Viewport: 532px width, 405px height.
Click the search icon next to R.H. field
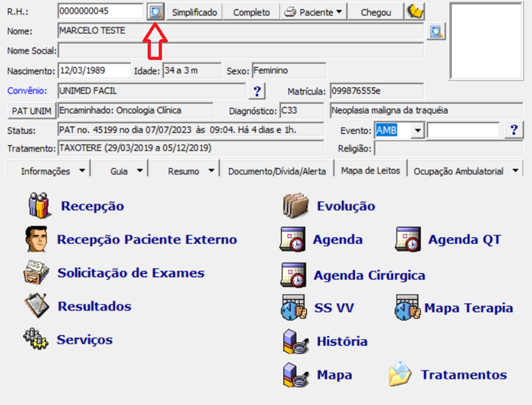(156, 12)
